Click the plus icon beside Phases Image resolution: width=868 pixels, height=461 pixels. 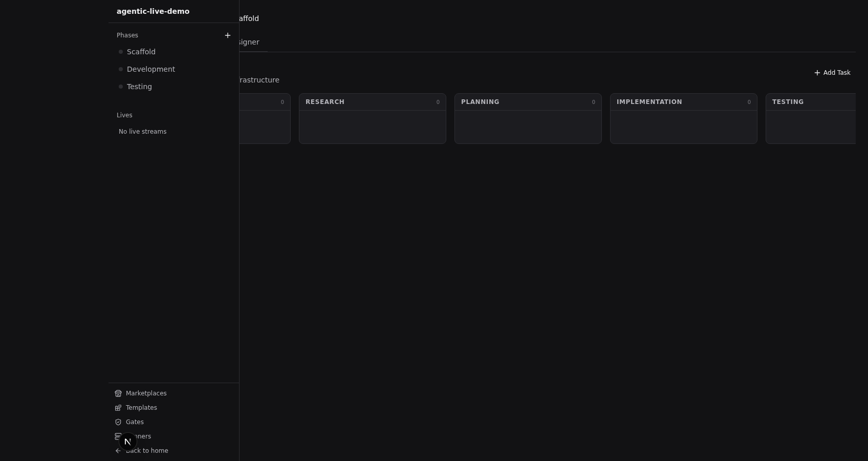228,35
